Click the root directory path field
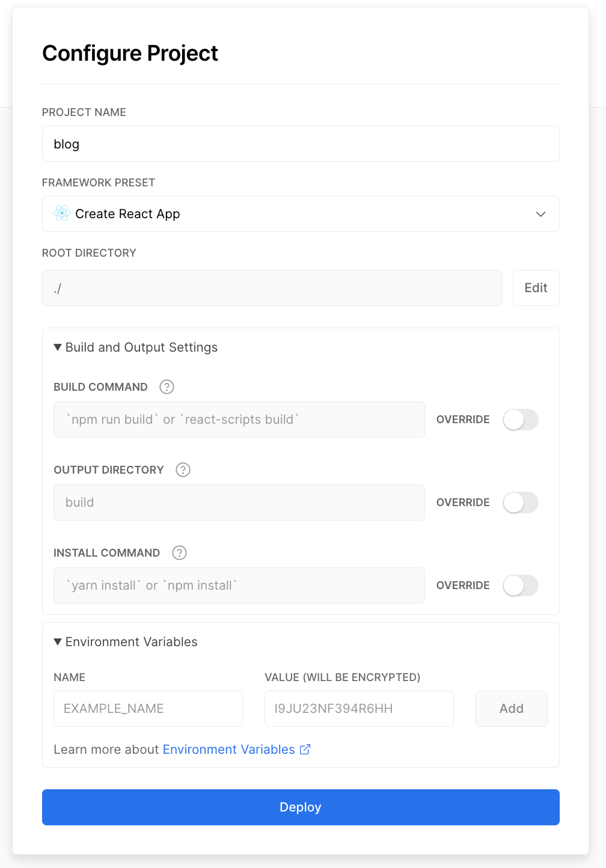 tap(272, 288)
